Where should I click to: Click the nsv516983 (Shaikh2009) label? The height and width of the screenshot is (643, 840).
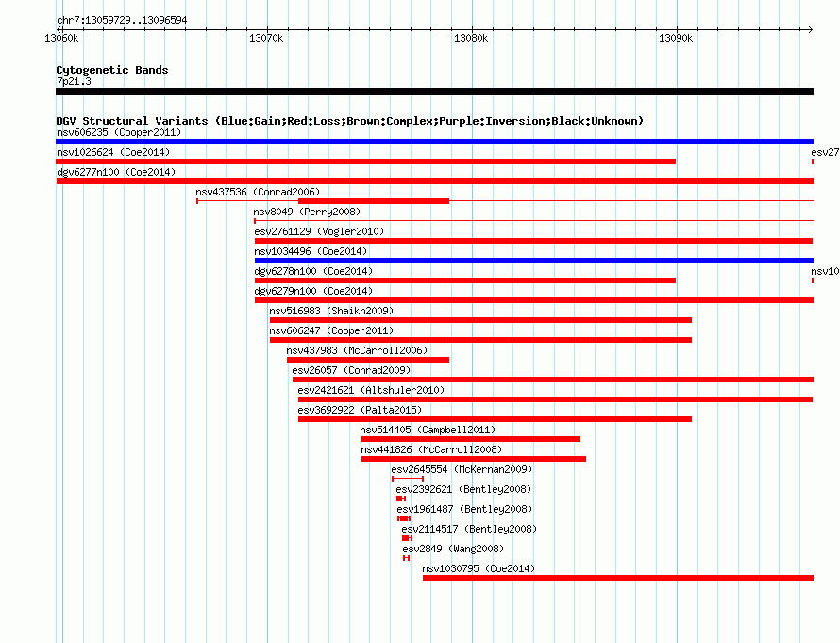pyautogui.click(x=331, y=311)
